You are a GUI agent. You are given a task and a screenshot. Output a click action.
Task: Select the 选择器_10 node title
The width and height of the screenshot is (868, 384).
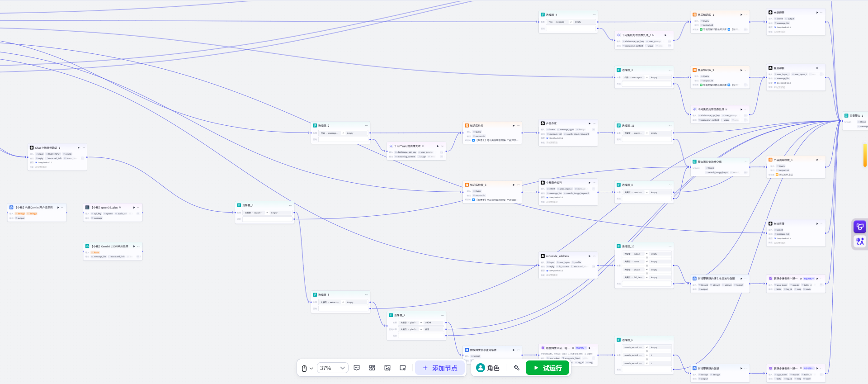[628, 247]
